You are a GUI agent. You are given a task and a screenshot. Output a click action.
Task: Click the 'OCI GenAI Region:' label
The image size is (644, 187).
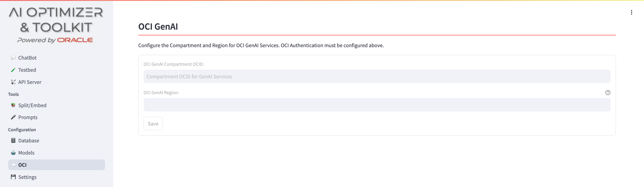[161, 93]
